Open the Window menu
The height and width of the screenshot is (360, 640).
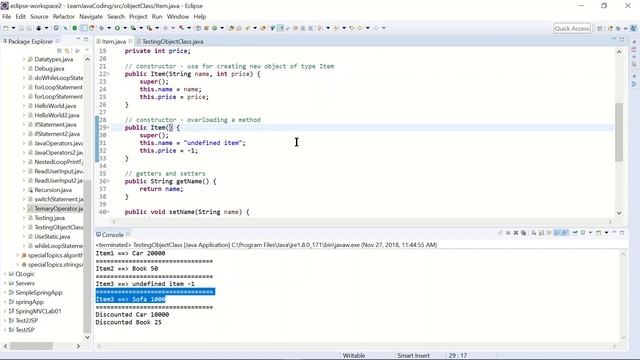[178, 17]
